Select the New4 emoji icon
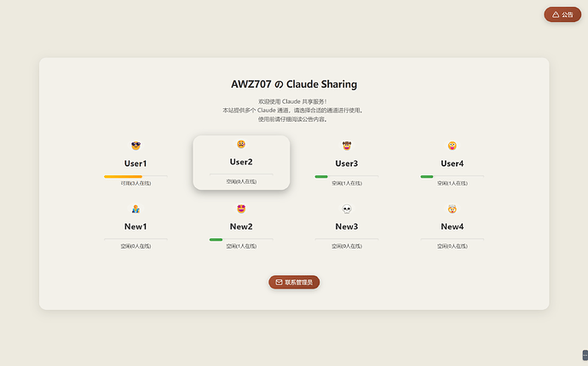588x366 pixels. tap(453, 209)
